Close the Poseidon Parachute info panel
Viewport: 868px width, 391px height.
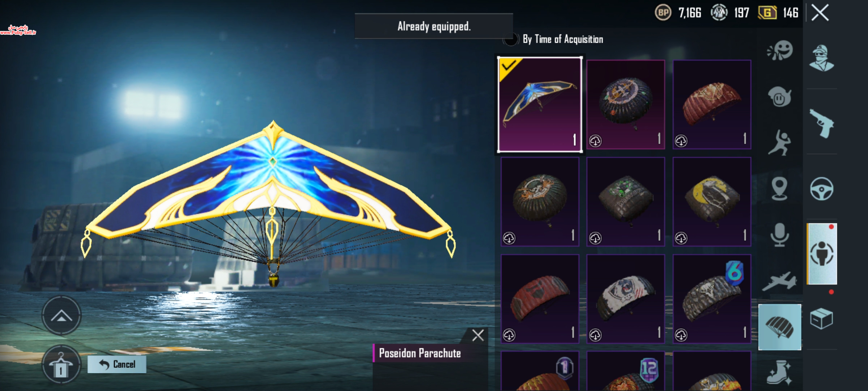point(478,336)
